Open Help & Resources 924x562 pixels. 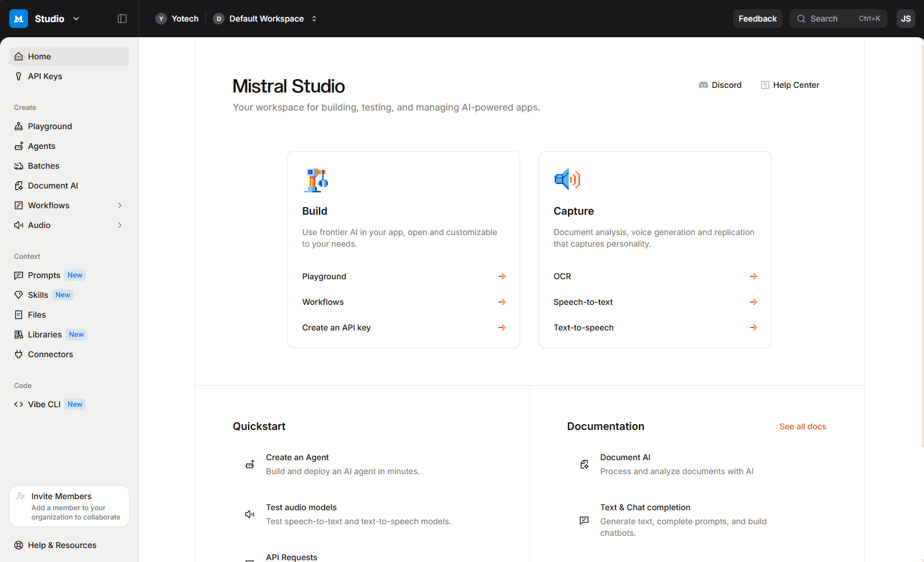coord(69,545)
